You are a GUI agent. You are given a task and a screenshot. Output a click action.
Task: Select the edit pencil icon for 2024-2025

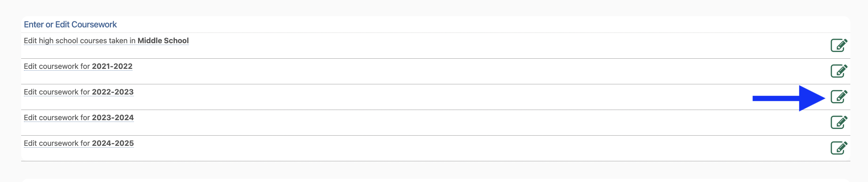pyautogui.click(x=839, y=148)
